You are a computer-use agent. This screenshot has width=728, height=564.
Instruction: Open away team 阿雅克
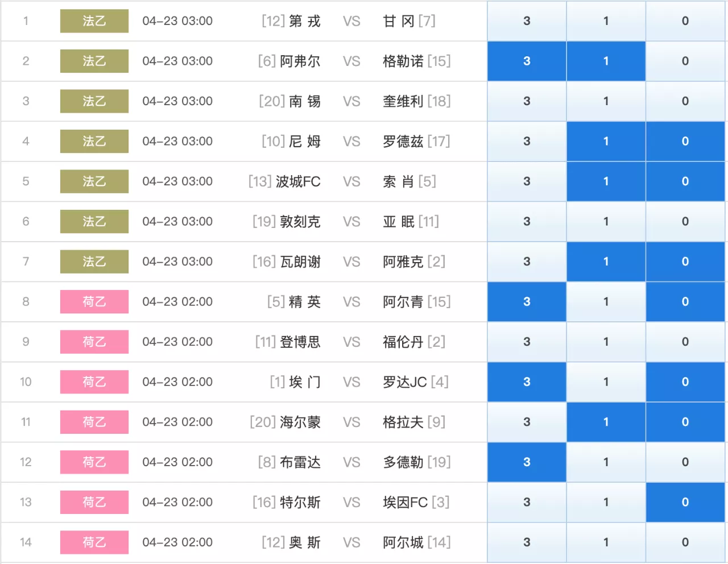coord(403,262)
